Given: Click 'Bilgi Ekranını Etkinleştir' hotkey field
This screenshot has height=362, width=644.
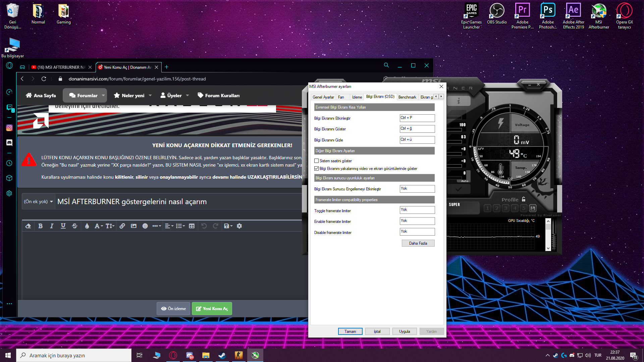Looking at the screenshot, I should click(x=417, y=118).
